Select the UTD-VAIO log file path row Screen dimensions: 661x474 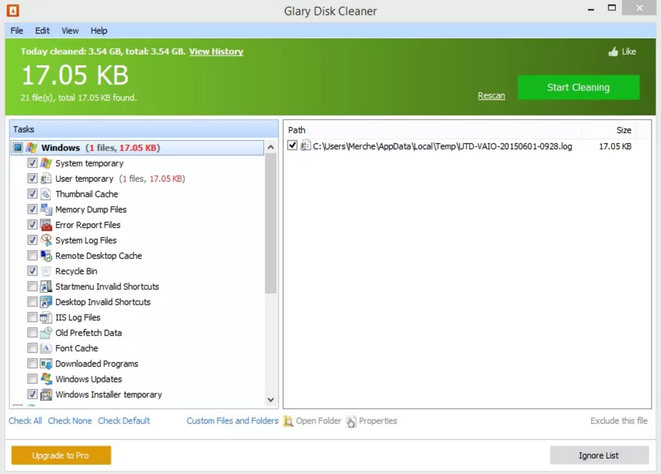coord(442,146)
